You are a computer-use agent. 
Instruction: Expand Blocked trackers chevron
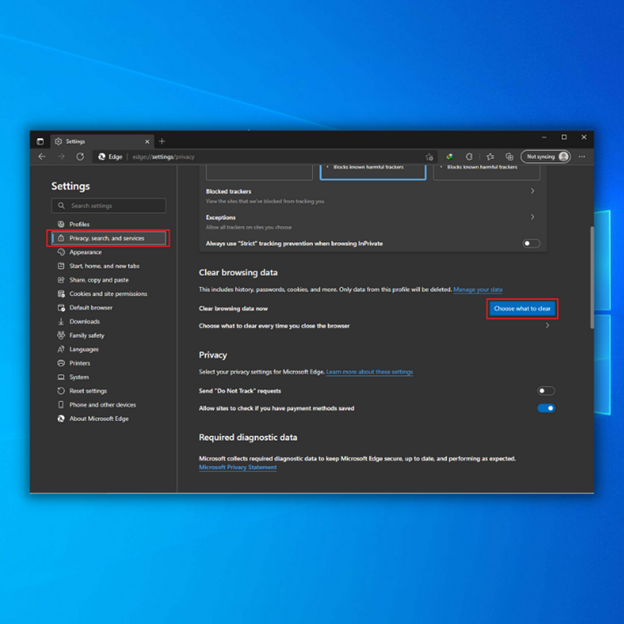[x=532, y=191]
